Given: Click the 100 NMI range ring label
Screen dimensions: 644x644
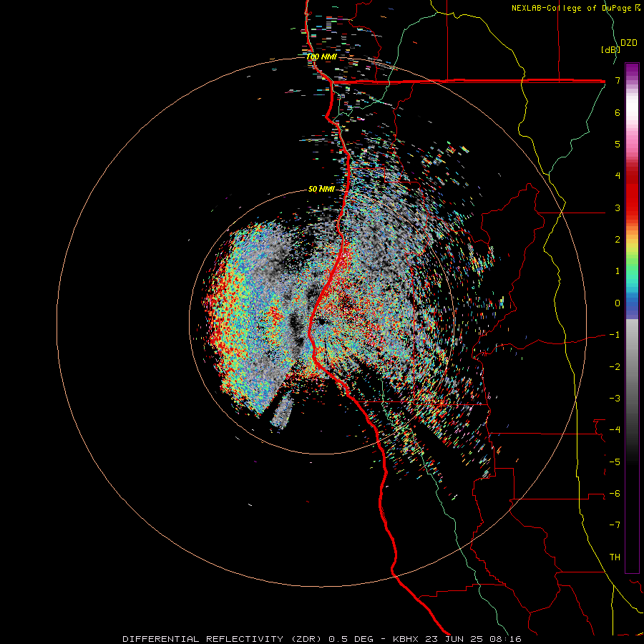Looking at the screenshot, I should click(x=321, y=57).
